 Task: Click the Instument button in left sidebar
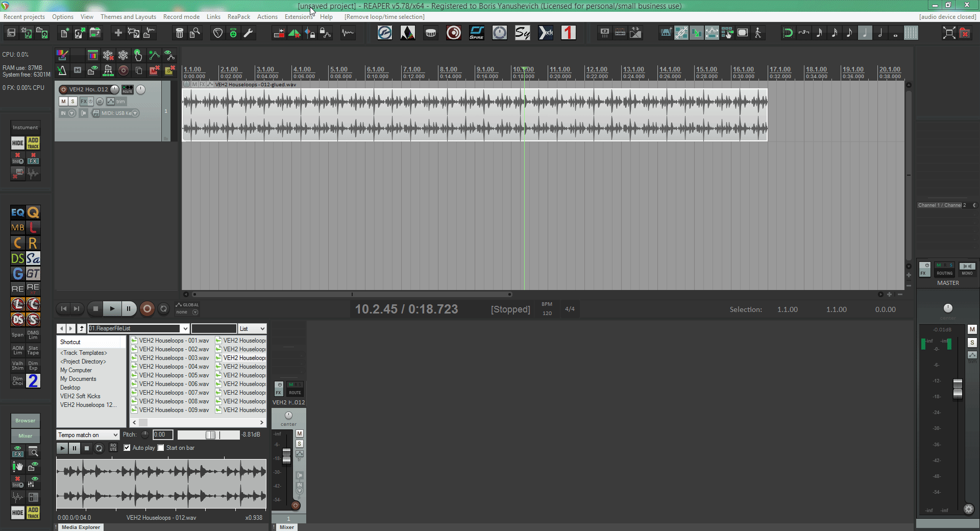point(26,128)
